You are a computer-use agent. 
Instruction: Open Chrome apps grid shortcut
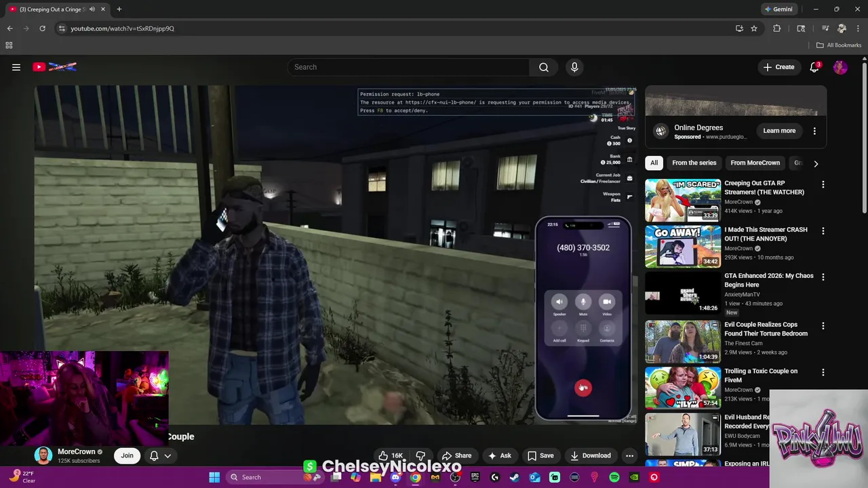[x=9, y=45]
